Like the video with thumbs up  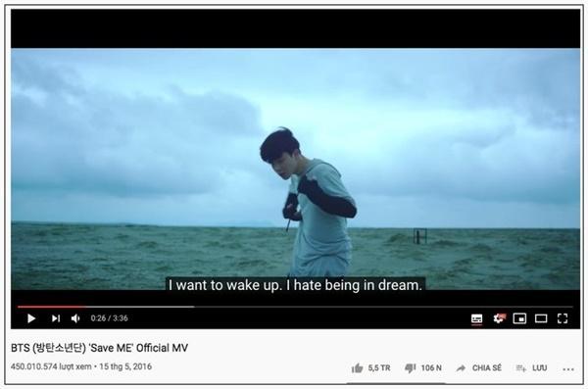pyautogui.click(x=357, y=368)
